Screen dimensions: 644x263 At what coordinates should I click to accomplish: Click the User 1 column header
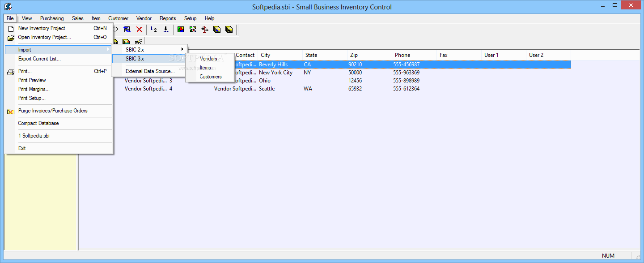coord(504,55)
